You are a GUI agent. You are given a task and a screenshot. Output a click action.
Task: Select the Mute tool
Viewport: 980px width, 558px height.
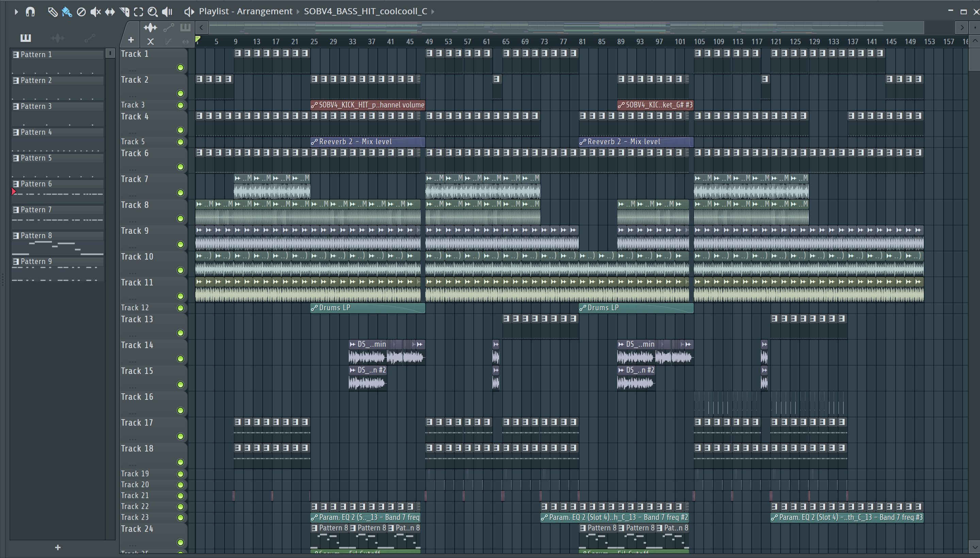[95, 12]
